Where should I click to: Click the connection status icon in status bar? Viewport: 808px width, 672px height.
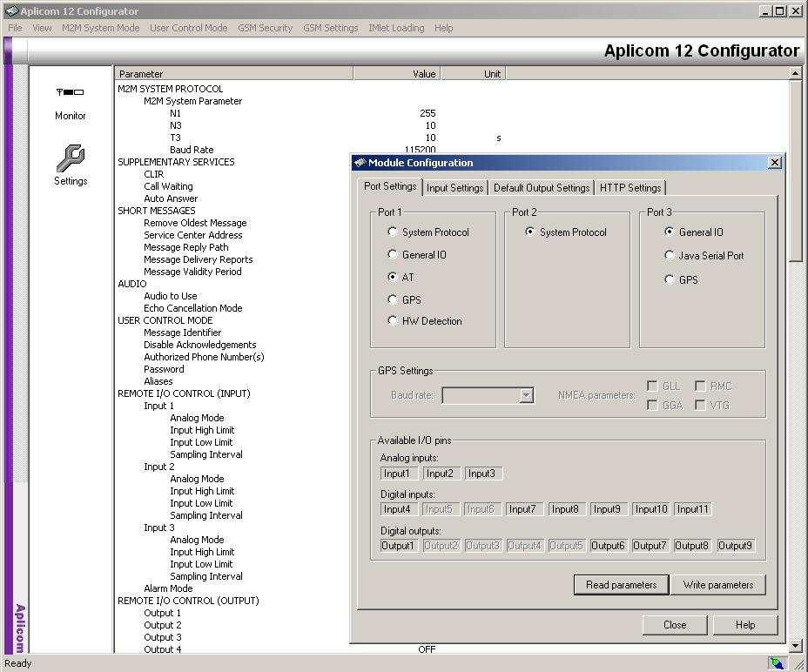click(x=777, y=663)
